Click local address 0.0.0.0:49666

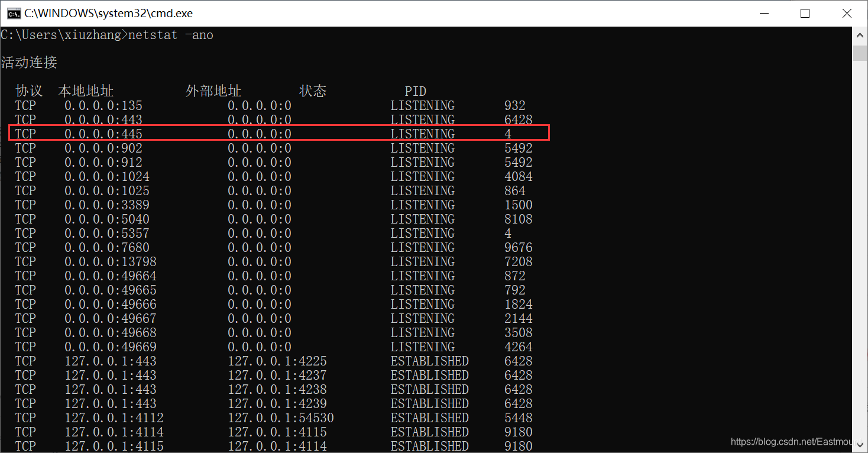click(111, 305)
